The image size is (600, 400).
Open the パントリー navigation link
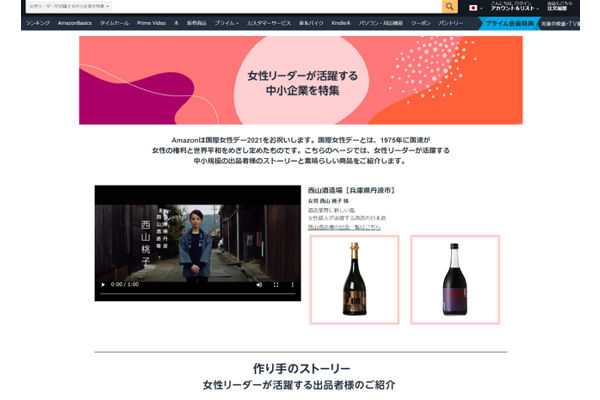coord(451,21)
